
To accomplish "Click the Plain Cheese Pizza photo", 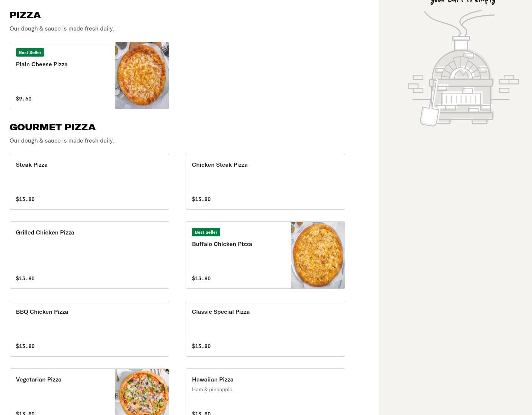I will [142, 76].
